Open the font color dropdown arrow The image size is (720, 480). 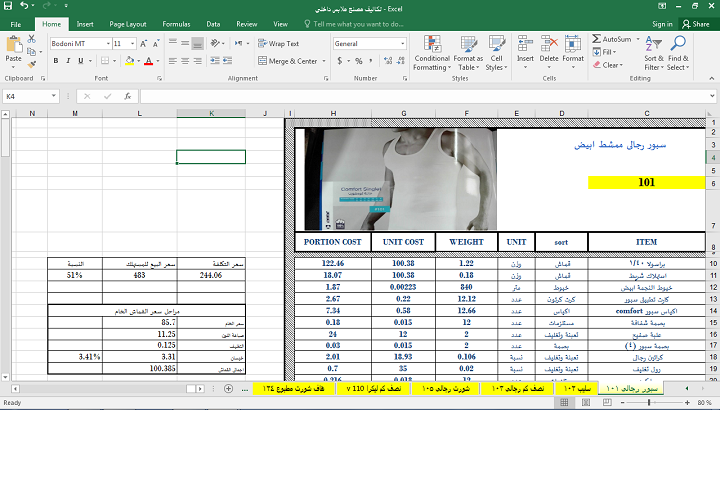coord(158,61)
